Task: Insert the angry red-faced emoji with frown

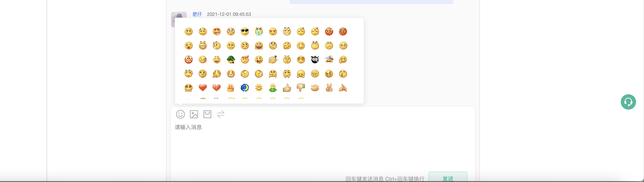Action: [343, 32]
